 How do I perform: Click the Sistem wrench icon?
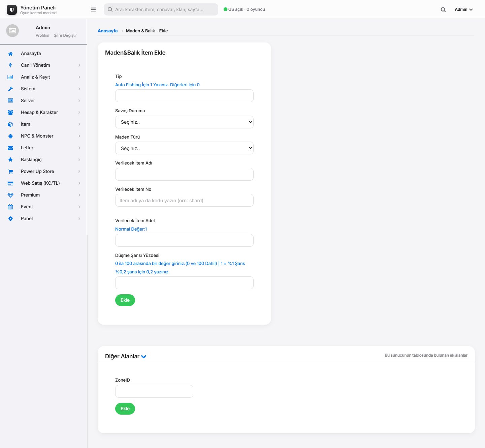(10, 89)
